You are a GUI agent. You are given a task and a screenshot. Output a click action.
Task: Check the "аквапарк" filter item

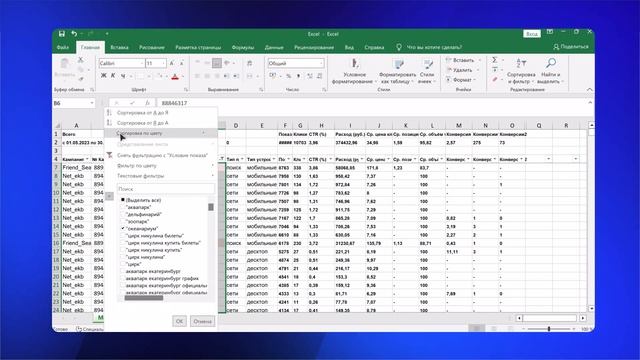(122, 207)
